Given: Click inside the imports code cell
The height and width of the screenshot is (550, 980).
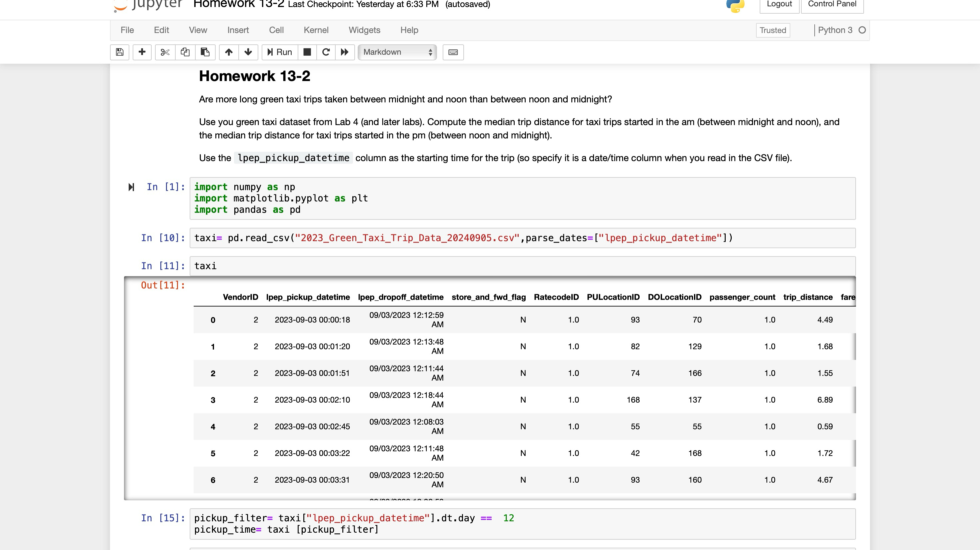Looking at the screenshot, I should pyautogui.click(x=522, y=198).
